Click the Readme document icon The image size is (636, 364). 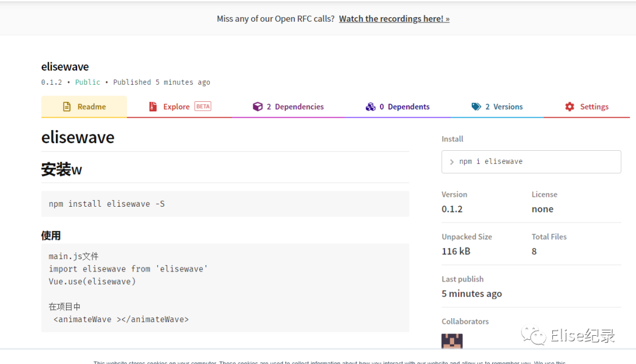click(x=67, y=107)
